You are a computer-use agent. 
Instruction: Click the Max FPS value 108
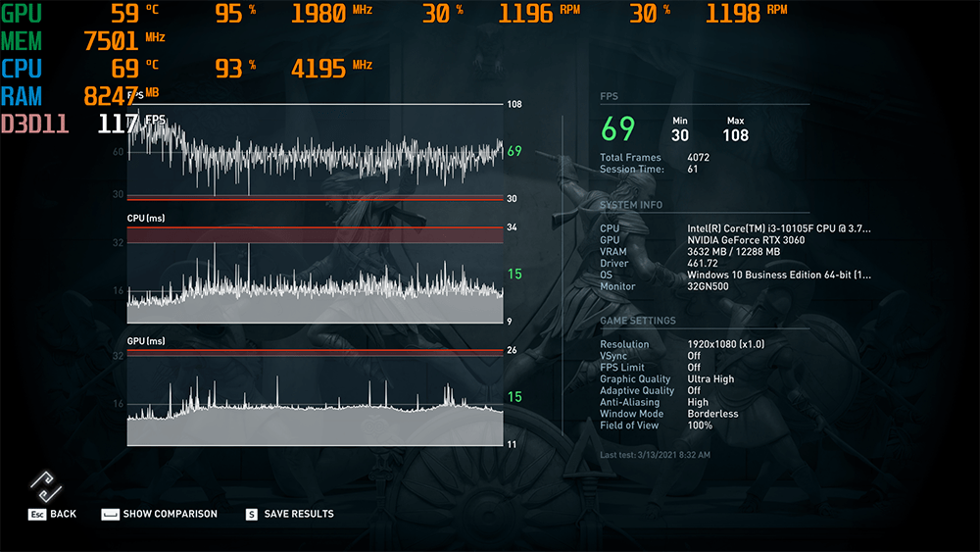736,135
